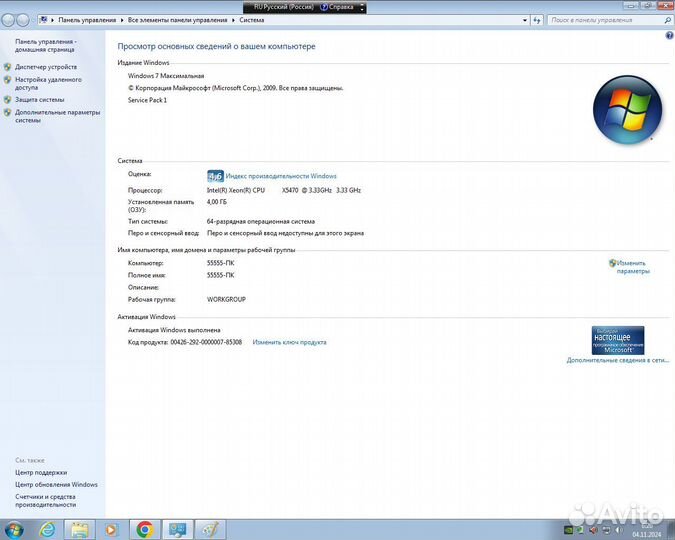
Task: Click the search magnifier icon
Action: 668,20
